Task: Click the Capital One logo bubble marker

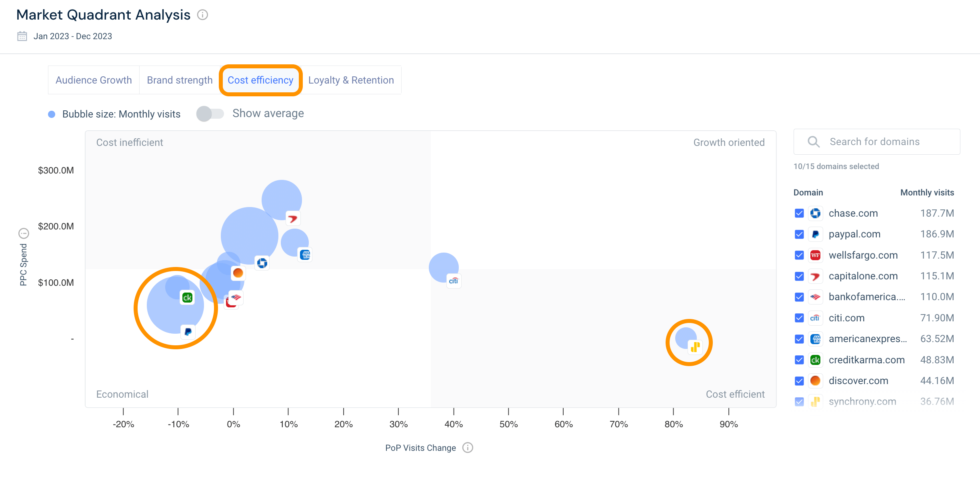Action: (293, 219)
